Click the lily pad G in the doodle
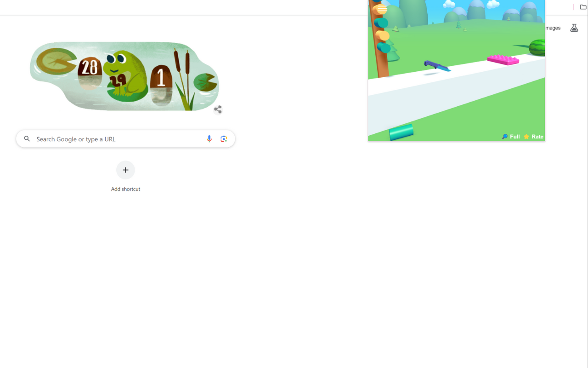588x368 pixels. point(54,61)
